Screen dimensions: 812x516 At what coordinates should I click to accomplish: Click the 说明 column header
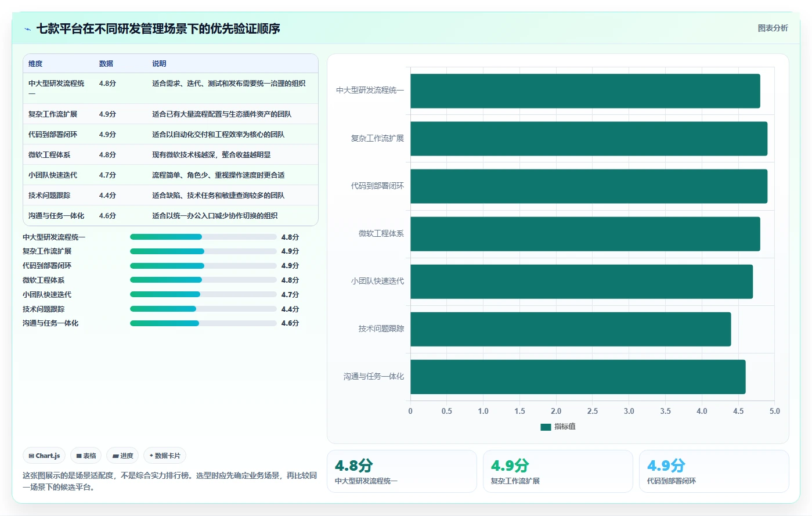[x=159, y=64]
